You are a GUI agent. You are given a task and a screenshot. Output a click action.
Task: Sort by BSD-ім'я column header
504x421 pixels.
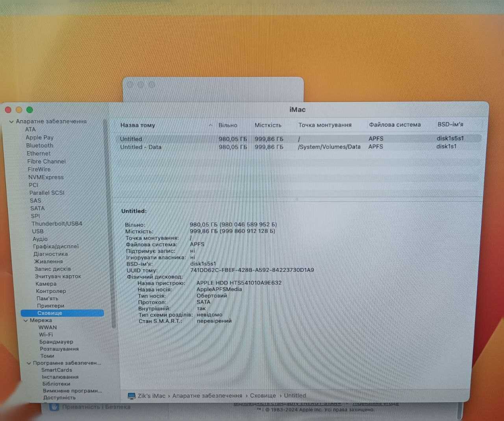pyautogui.click(x=450, y=124)
